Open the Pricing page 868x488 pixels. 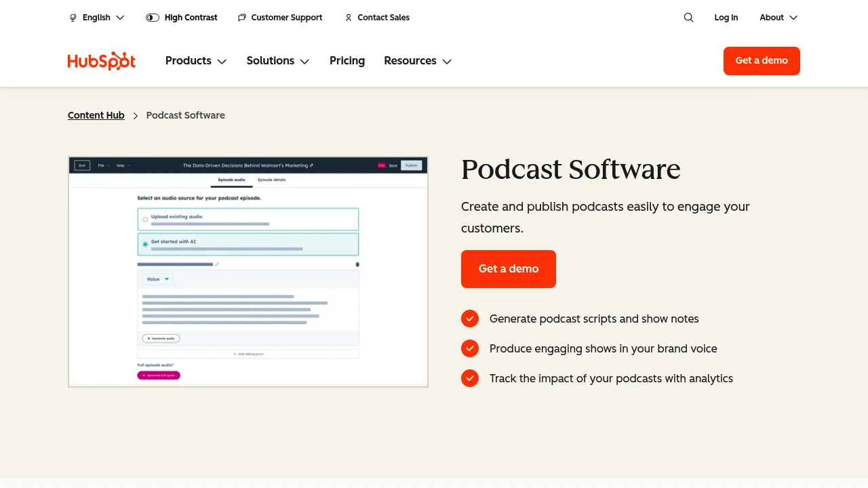(347, 61)
